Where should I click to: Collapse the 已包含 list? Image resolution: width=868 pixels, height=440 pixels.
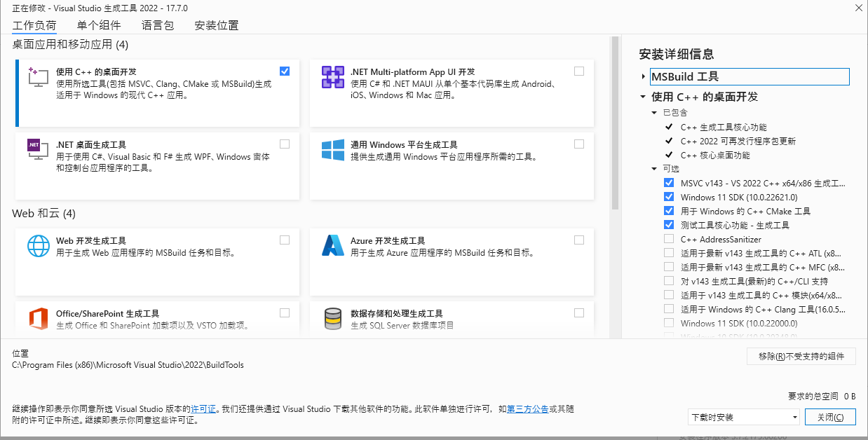pyautogui.click(x=654, y=112)
